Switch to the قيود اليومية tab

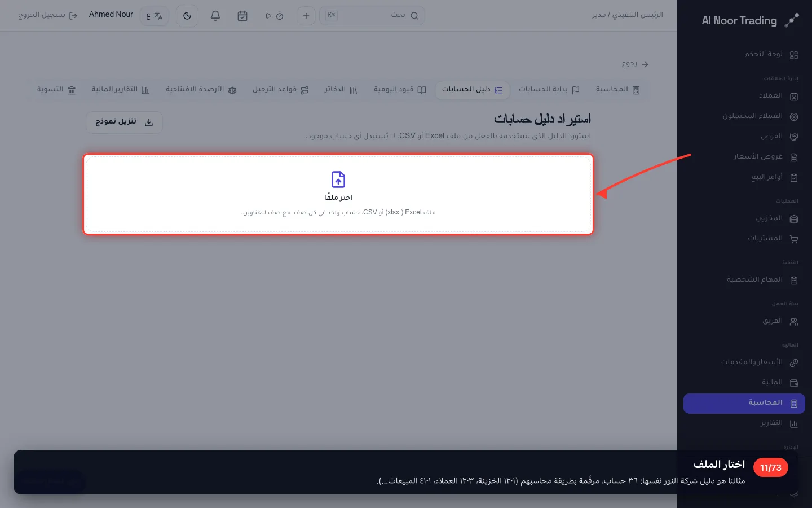(x=400, y=90)
